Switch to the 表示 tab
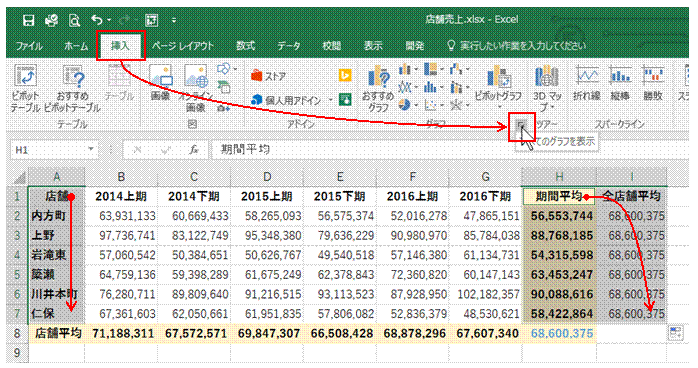698x368 pixels. (x=373, y=46)
